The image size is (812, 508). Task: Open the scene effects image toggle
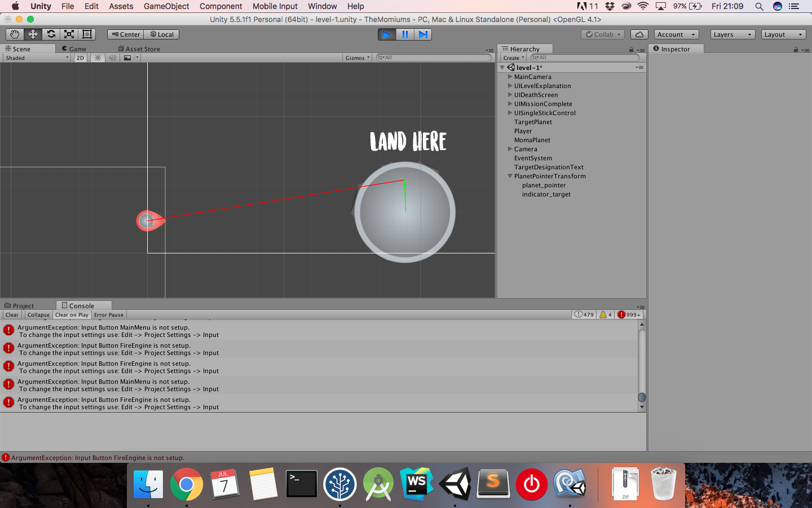click(127, 58)
